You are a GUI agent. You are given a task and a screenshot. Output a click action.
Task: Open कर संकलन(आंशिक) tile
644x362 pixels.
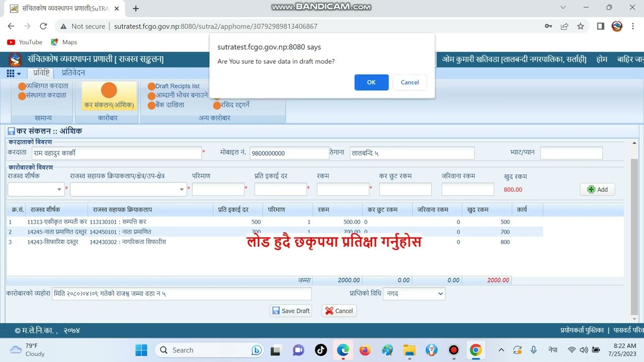tap(109, 96)
